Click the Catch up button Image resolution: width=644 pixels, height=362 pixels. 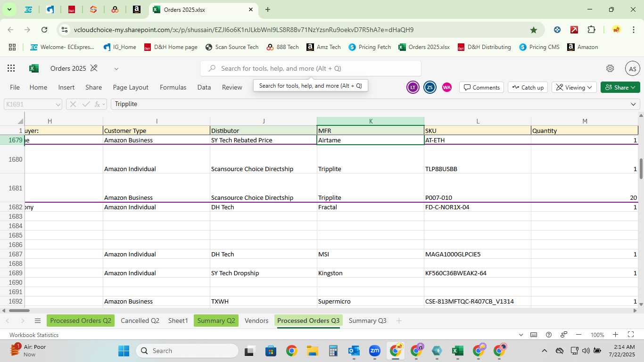(x=527, y=87)
